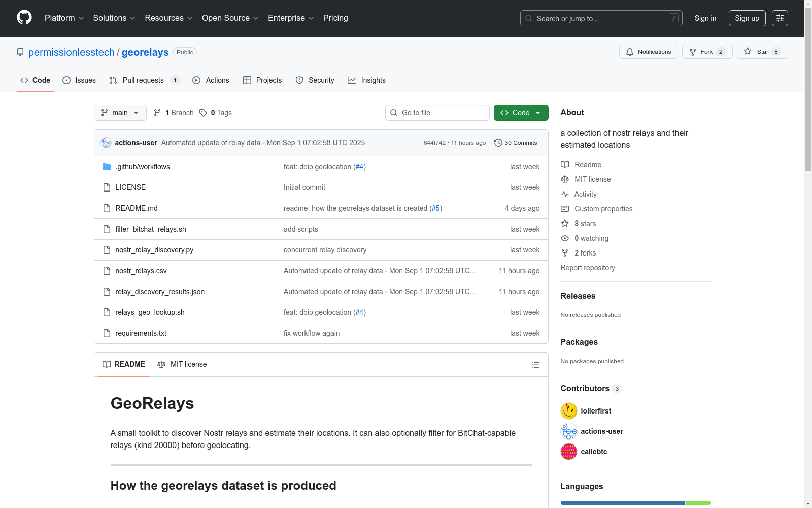Open the filter_bitchat_relays.sh file
Image resolution: width=812 pixels, height=508 pixels.
151,229
